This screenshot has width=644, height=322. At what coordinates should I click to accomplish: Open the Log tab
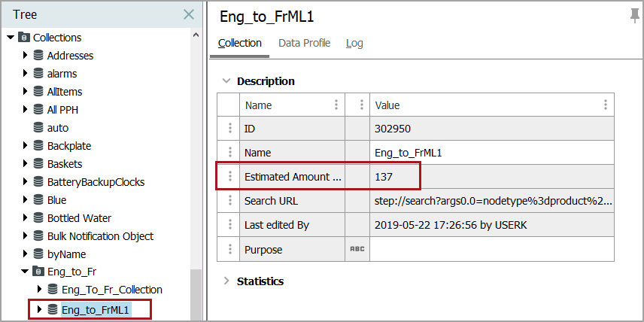[354, 43]
